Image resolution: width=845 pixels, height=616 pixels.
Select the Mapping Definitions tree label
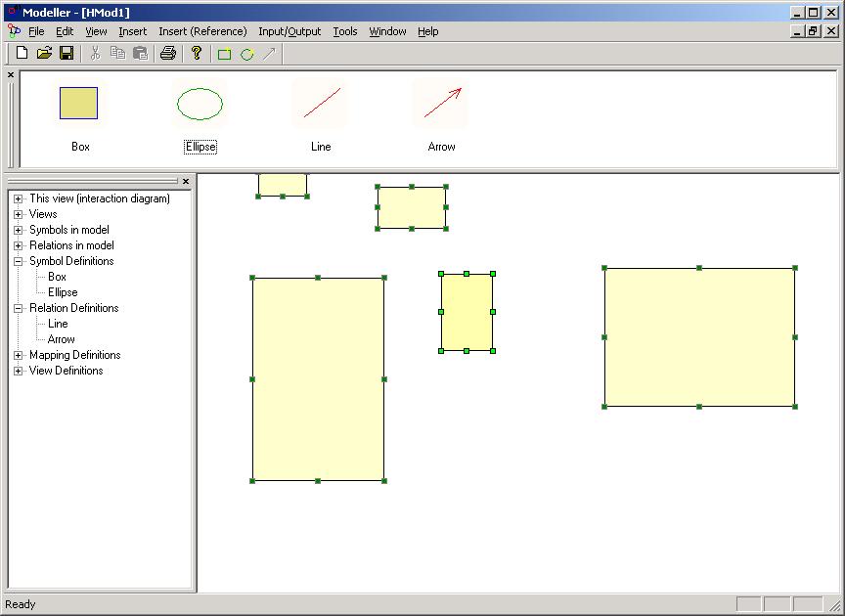(x=75, y=355)
